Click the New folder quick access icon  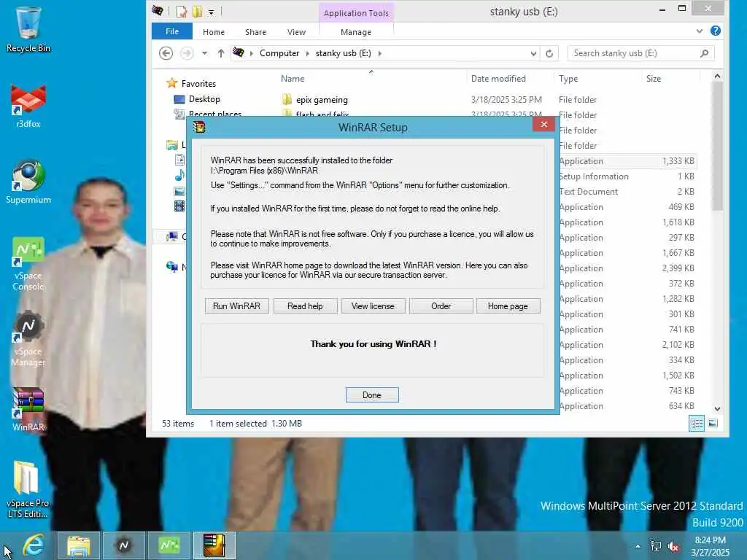pyautogui.click(x=197, y=12)
